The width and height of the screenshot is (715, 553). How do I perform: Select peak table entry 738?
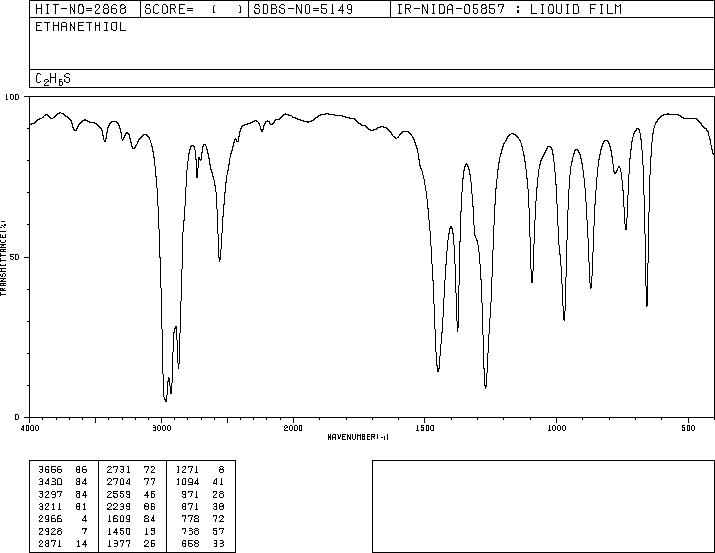point(191,532)
